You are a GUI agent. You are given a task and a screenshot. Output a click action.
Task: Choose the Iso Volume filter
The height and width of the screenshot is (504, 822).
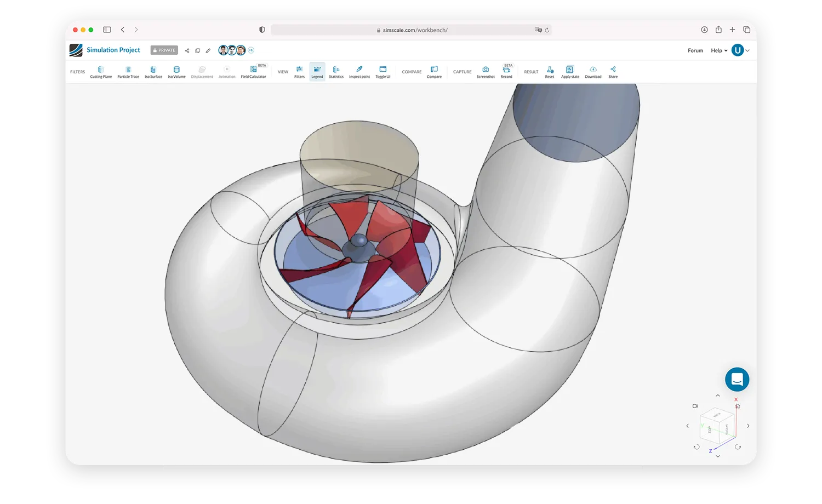pos(176,72)
